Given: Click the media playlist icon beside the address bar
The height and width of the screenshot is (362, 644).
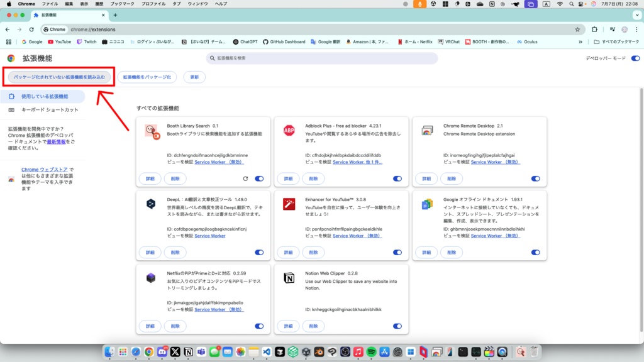Looking at the screenshot, I should [612, 29].
